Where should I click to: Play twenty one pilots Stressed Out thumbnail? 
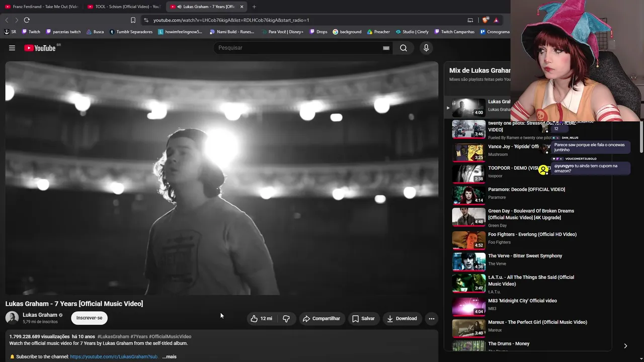(468, 128)
